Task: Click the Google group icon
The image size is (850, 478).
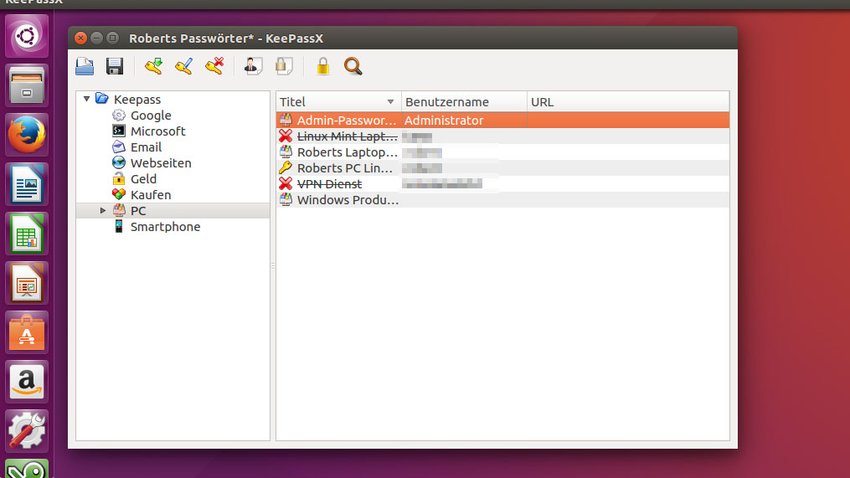Action: [119, 115]
